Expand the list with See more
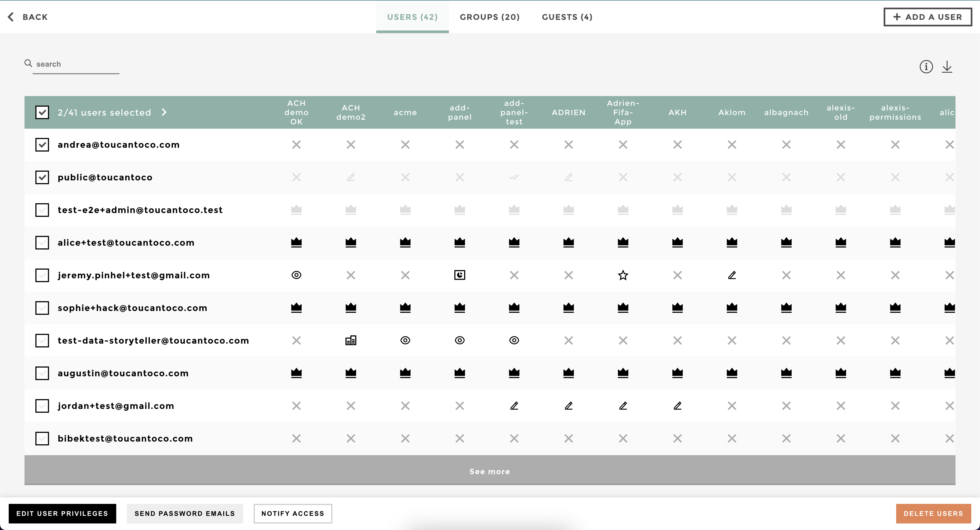This screenshot has width=980, height=530. point(490,471)
